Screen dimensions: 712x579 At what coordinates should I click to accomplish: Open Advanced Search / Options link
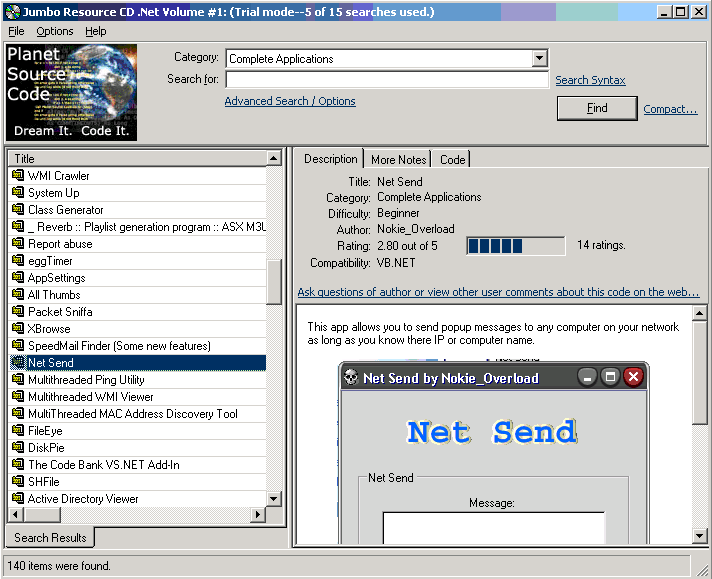coord(290,101)
